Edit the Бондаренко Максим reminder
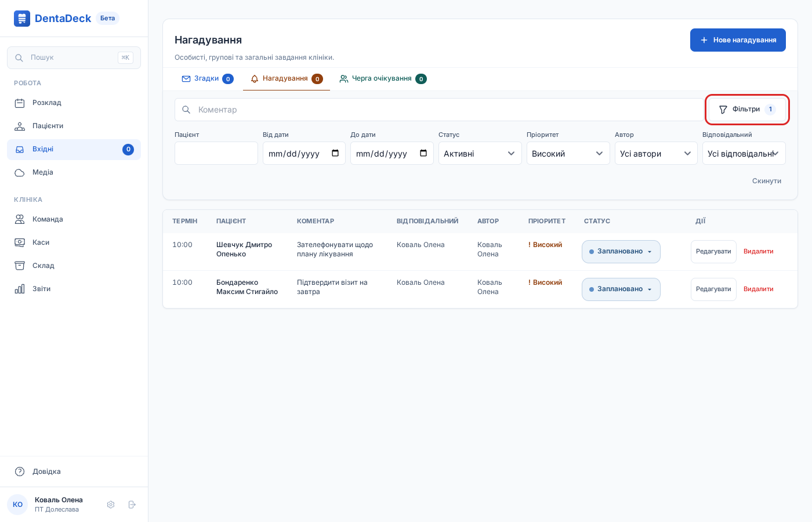Viewport: 812px width, 522px height. 713,289
